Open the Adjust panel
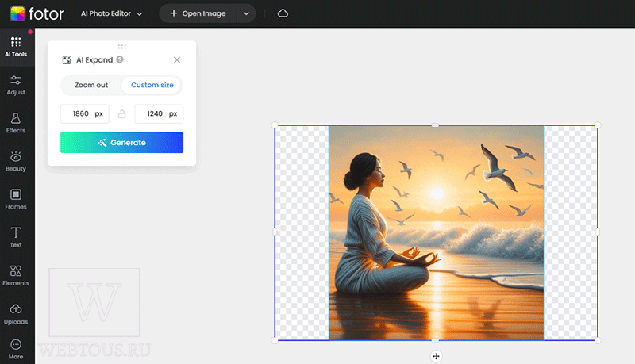This screenshot has height=364, width=635. (x=16, y=86)
